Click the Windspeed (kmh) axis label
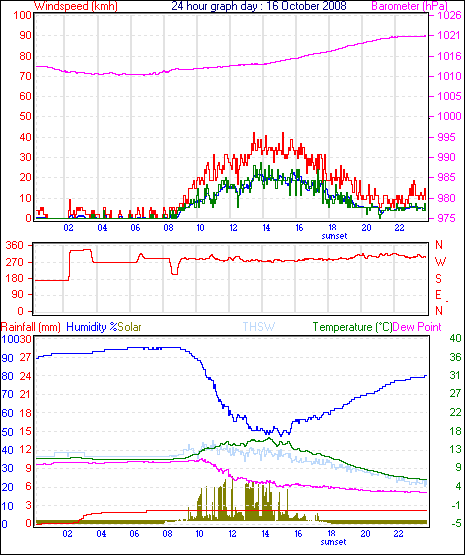This screenshot has height=556, width=465. tap(75, 6)
